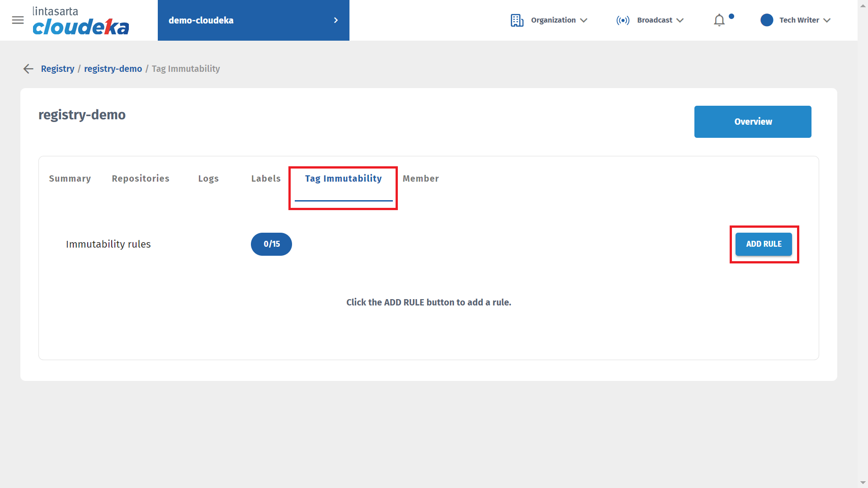The width and height of the screenshot is (868, 488).
Task: Select the Member tab
Action: tap(420, 178)
